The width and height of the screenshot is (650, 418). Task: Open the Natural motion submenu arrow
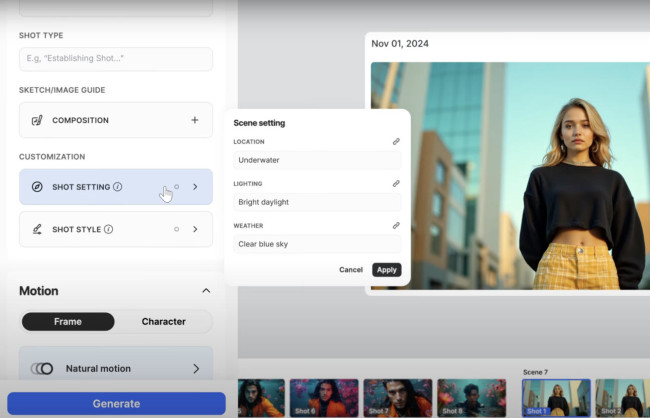(195, 369)
